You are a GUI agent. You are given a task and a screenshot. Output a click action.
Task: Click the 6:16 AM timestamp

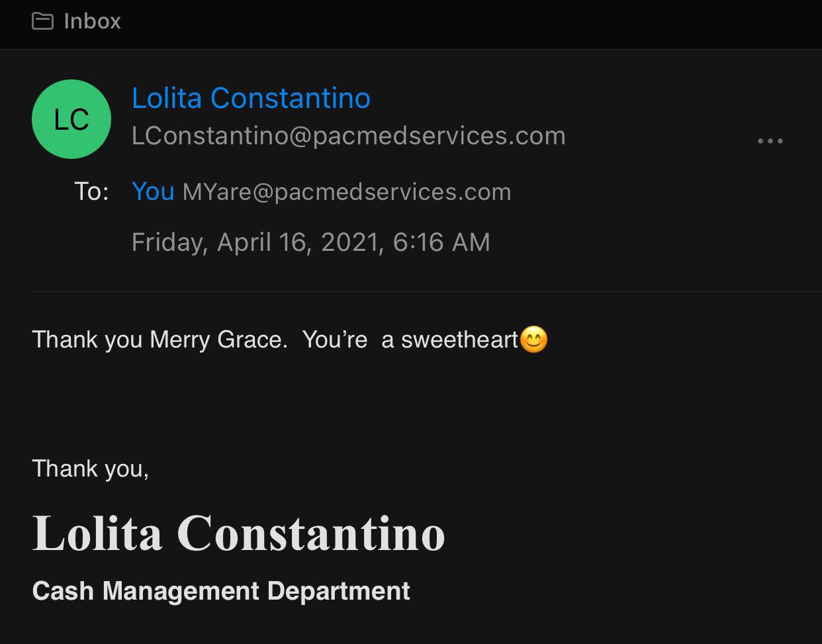(441, 242)
